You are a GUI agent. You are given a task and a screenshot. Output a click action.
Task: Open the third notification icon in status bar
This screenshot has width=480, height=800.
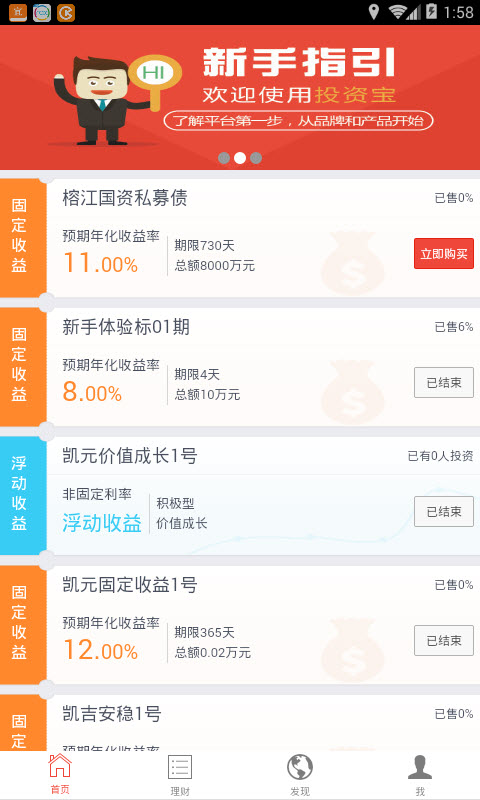point(66,12)
